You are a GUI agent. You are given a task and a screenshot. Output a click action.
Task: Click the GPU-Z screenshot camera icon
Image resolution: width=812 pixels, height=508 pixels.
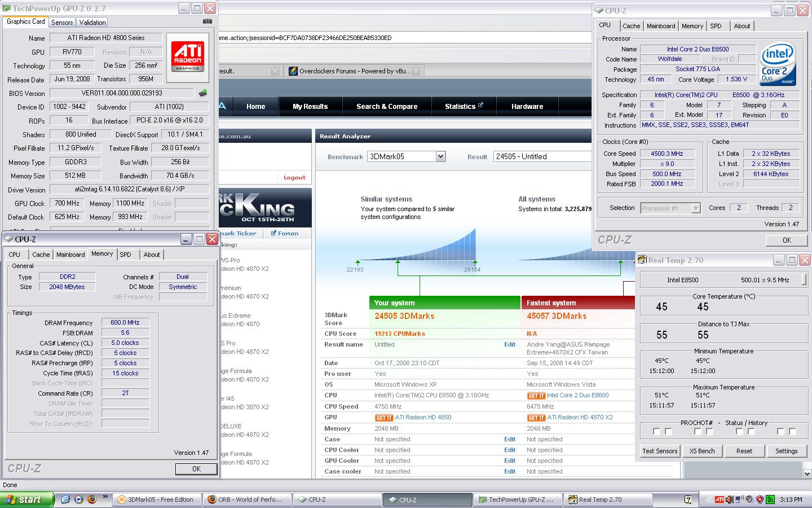point(207,21)
